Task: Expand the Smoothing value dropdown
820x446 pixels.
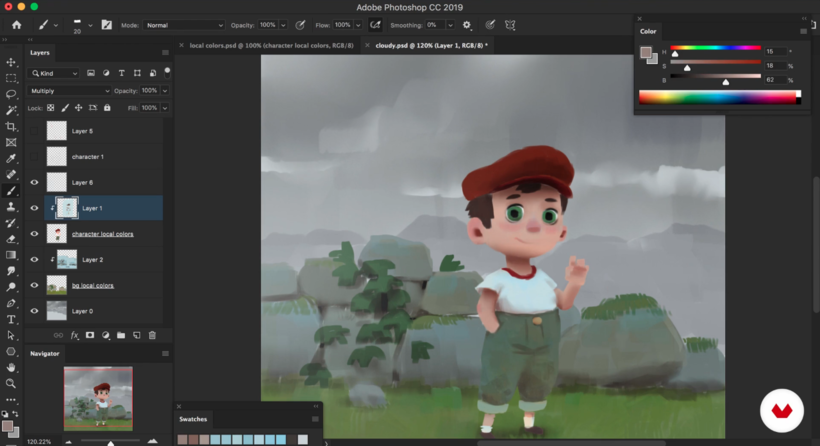Action: [450, 25]
